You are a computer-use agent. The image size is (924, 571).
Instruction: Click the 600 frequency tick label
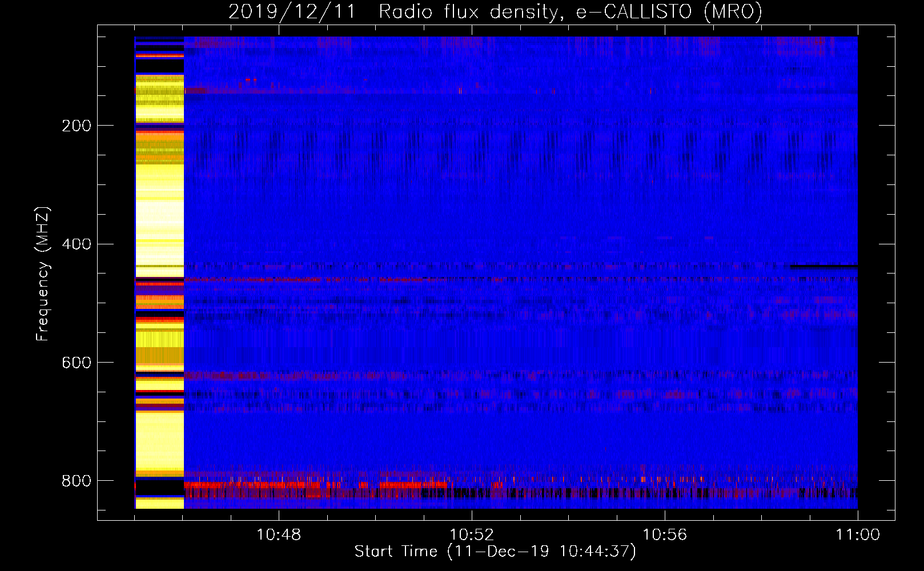(x=76, y=363)
